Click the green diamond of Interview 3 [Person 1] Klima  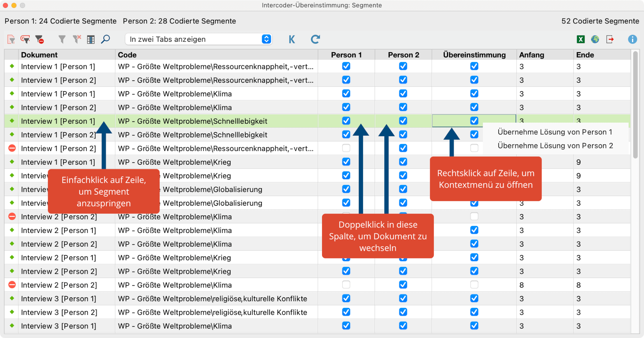[x=12, y=325]
